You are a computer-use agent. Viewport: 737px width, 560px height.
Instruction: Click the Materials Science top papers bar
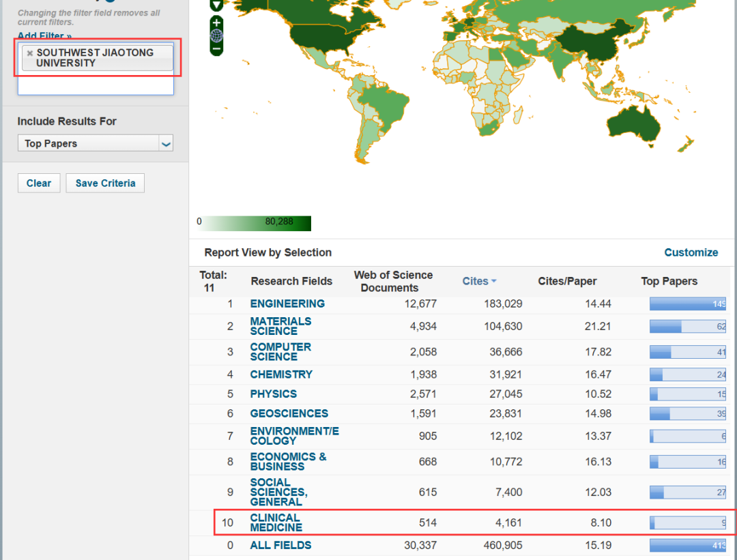click(688, 326)
